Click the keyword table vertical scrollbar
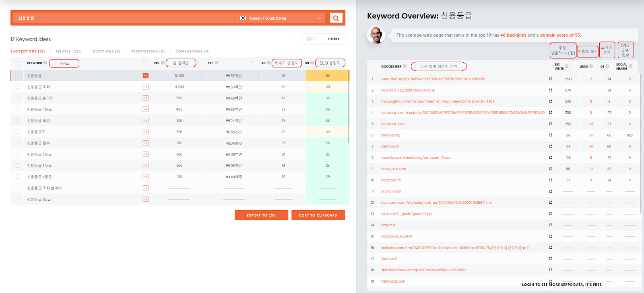Viewport: 644px width, 293px height. pyautogui.click(x=348, y=107)
